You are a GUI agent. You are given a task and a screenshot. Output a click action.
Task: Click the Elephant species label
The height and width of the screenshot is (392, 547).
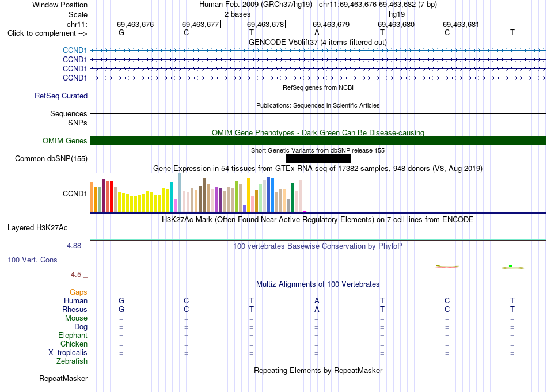[x=73, y=335]
